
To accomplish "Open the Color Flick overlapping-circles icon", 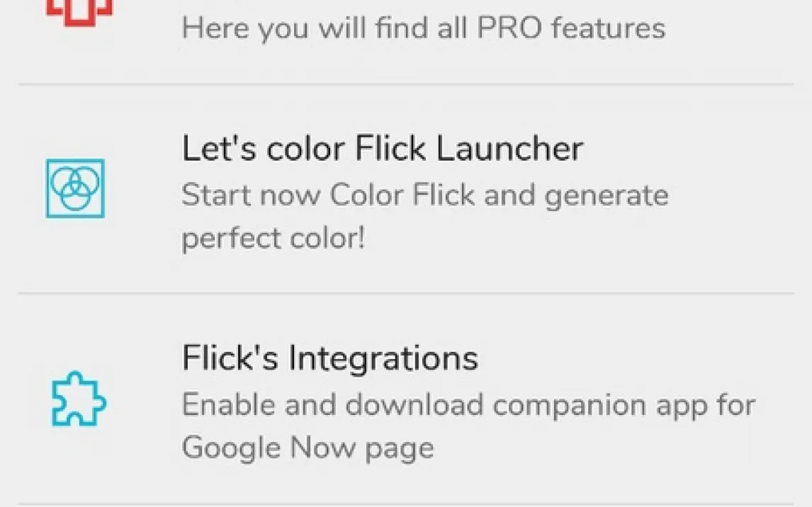I will coord(76,188).
